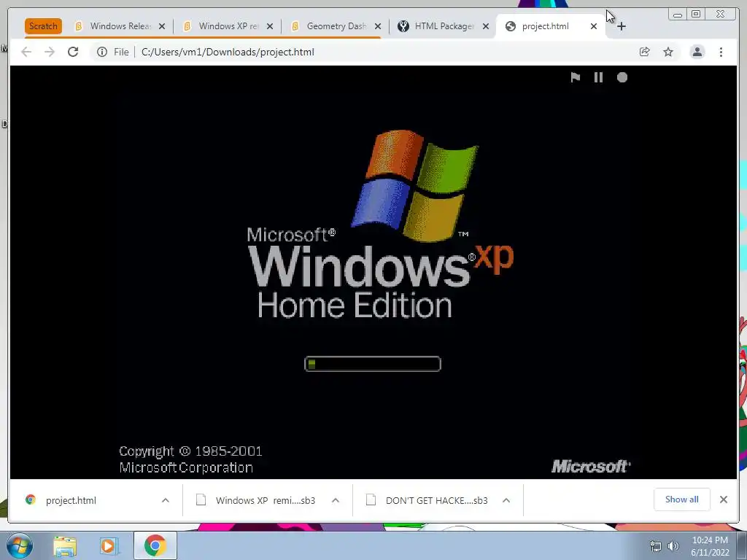Close the Windows XP remix tab

pyautogui.click(x=270, y=26)
